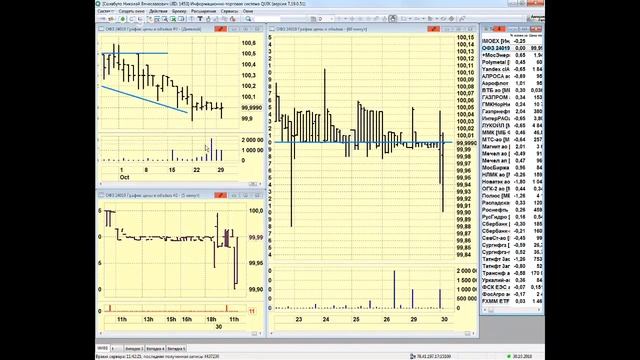Select the FXMM ETF row
Screen dimensions: 640x360
point(512,301)
